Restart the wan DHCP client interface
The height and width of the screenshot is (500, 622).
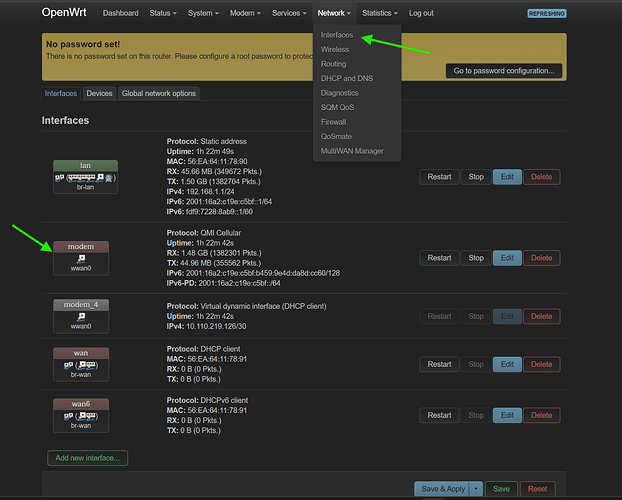439,364
